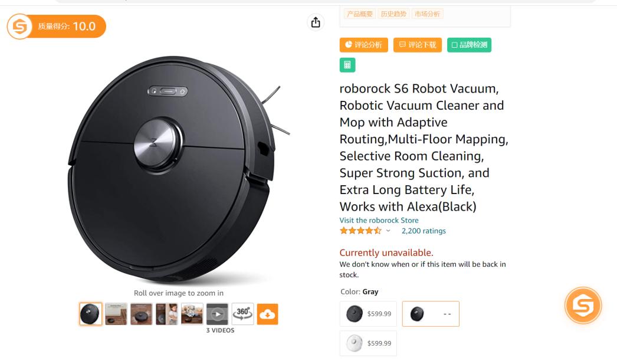Viewport: 617px width, 364px height.
Task: Click the floating orange S logo at right
Action: (x=583, y=306)
